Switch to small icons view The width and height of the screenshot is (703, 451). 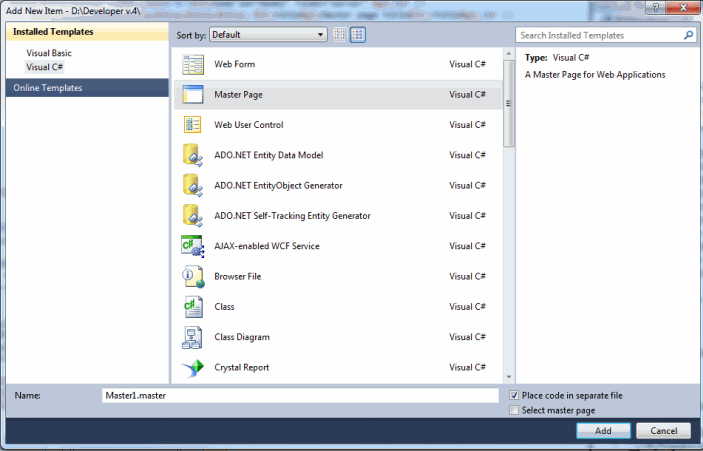point(340,35)
